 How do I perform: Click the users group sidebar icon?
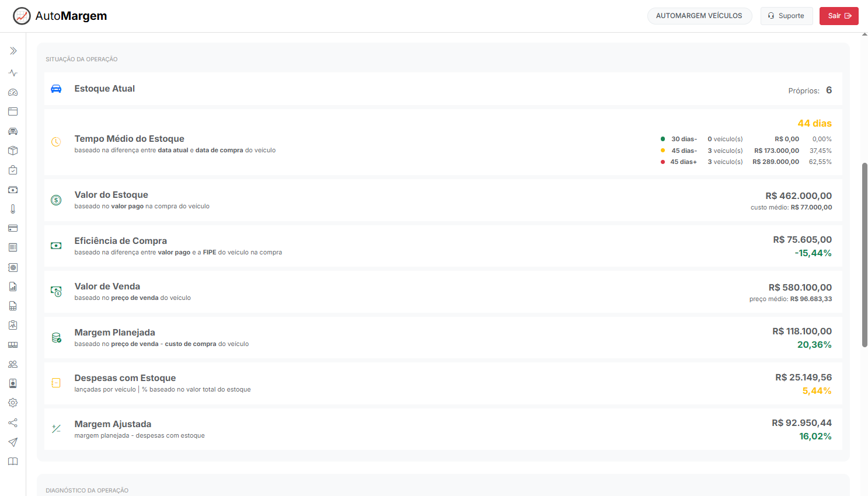(13, 364)
